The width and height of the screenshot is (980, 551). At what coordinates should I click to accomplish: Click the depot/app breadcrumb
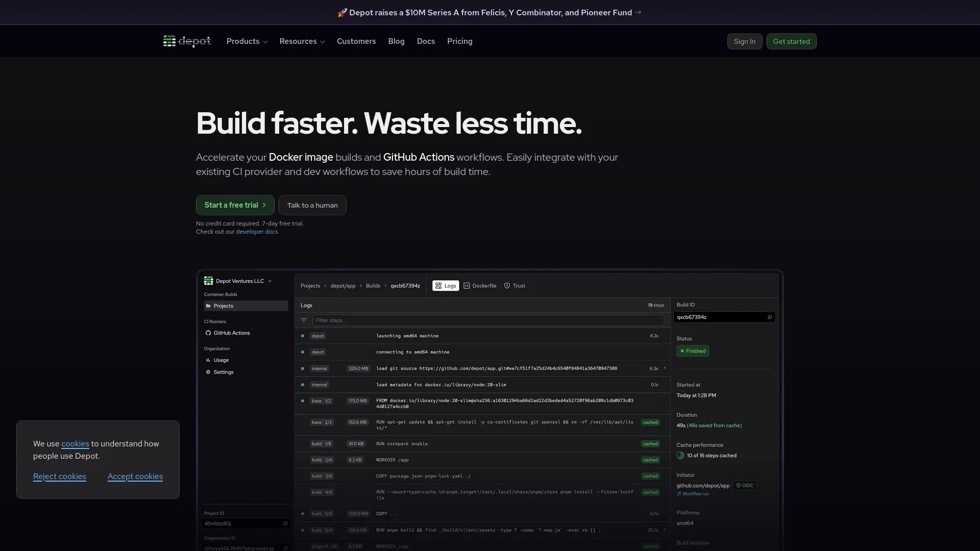tap(343, 286)
